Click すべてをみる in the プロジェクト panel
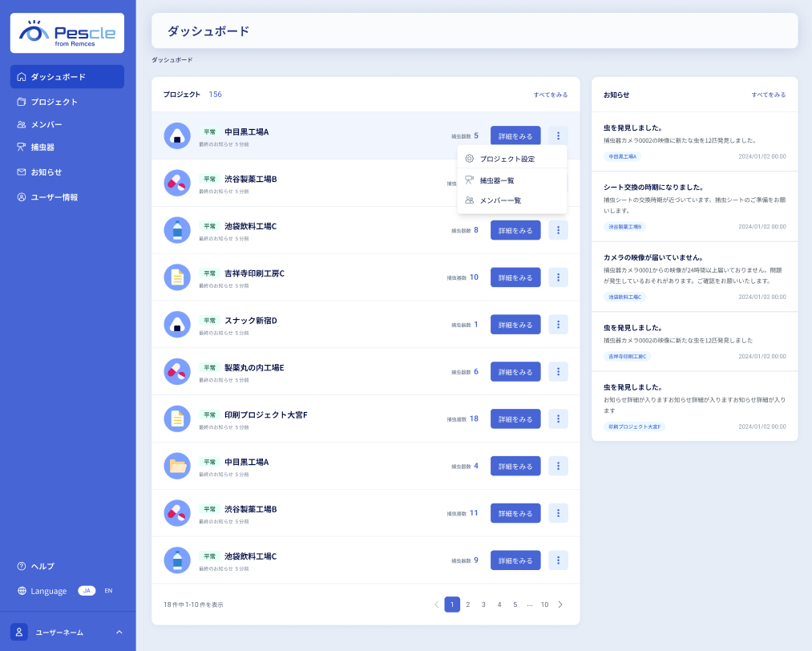 [551, 95]
